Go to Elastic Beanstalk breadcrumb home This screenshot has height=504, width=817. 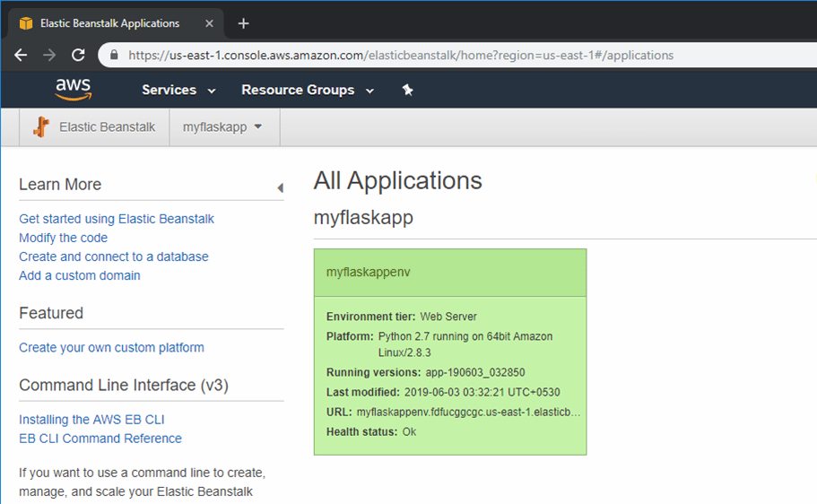click(107, 127)
